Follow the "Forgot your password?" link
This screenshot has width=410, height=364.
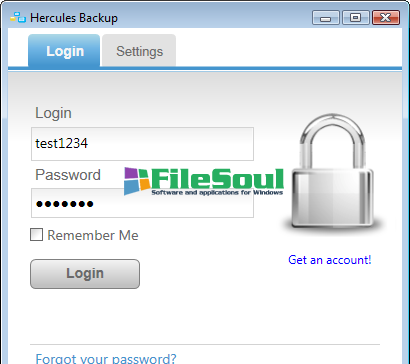pyautogui.click(x=106, y=358)
